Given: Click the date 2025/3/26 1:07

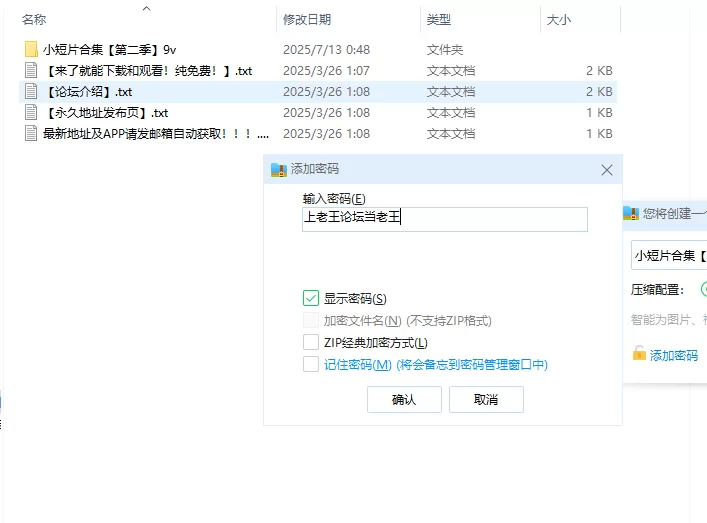Looking at the screenshot, I should tap(326, 70).
